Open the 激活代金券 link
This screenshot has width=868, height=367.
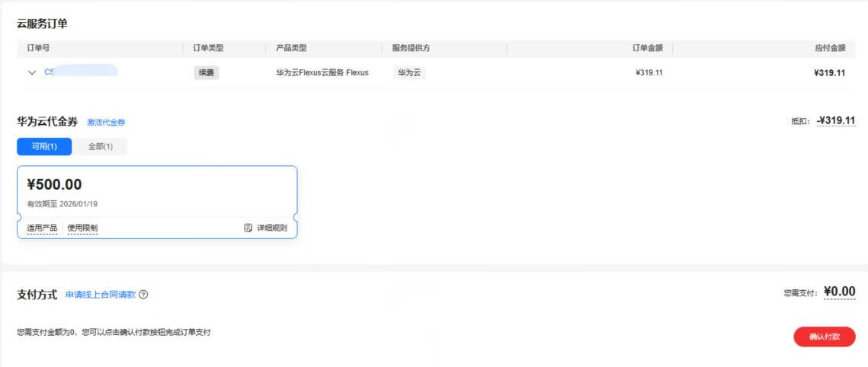click(x=106, y=123)
